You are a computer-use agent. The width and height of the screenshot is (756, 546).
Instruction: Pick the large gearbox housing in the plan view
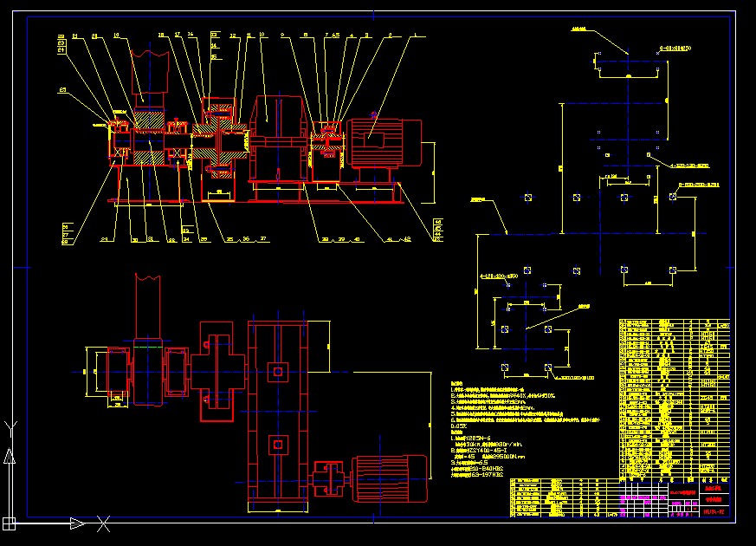277,409
